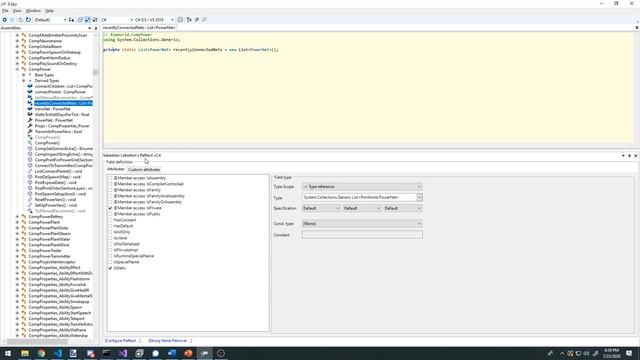Uncheck the IsStatic checkbox

[x=110, y=268]
